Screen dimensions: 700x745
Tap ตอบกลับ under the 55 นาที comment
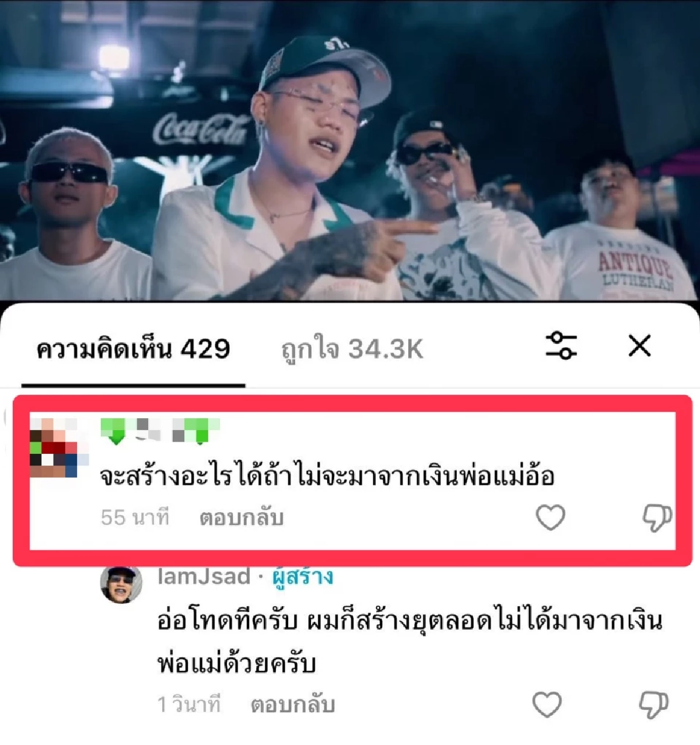[242, 517]
